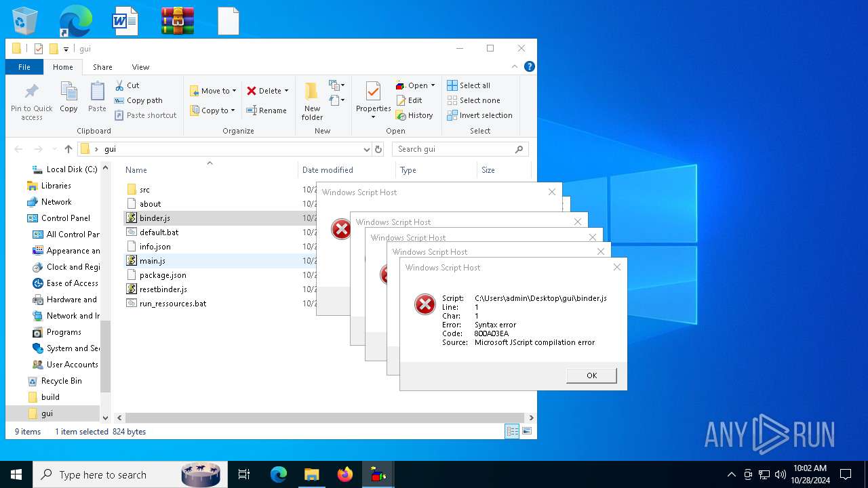Viewport: 868px width, 488px height.
Task: Select info.json file
Action: pos(155,247)
